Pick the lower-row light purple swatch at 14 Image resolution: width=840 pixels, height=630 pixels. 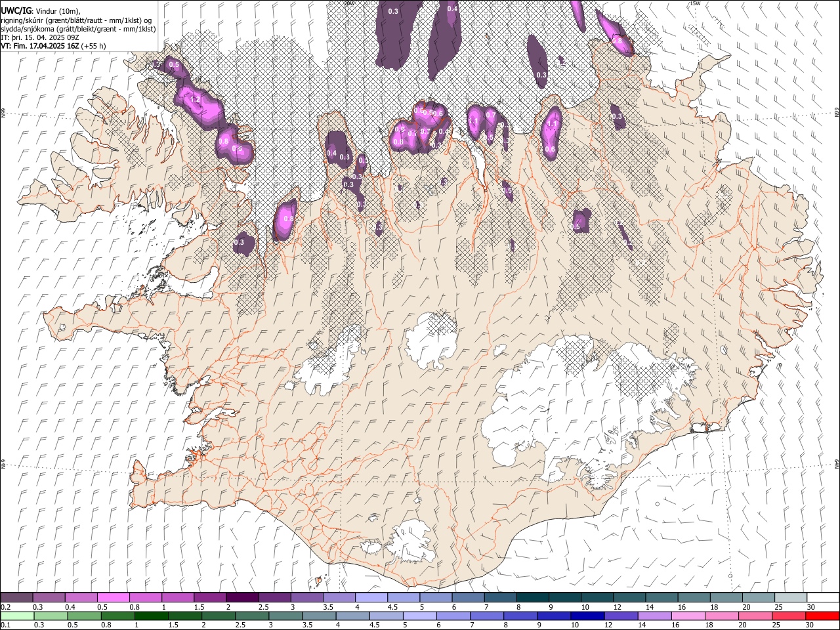(654, 616)
